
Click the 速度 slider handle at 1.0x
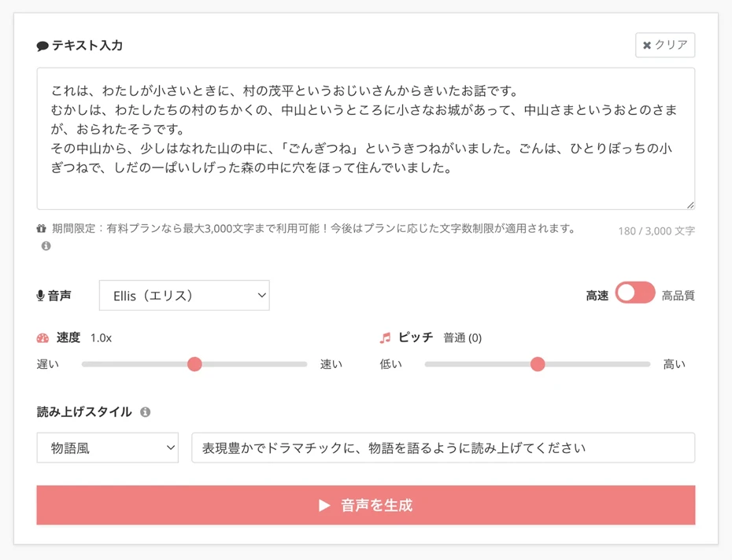pos(195,364)
